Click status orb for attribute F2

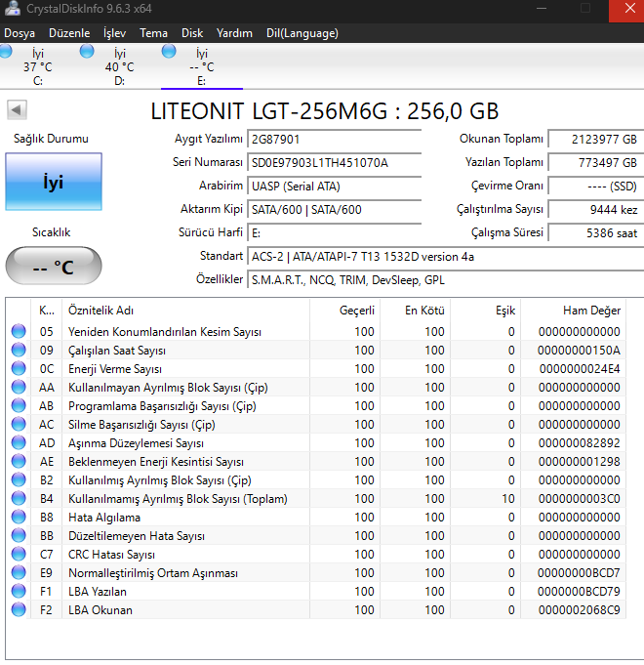coord(19,610)
